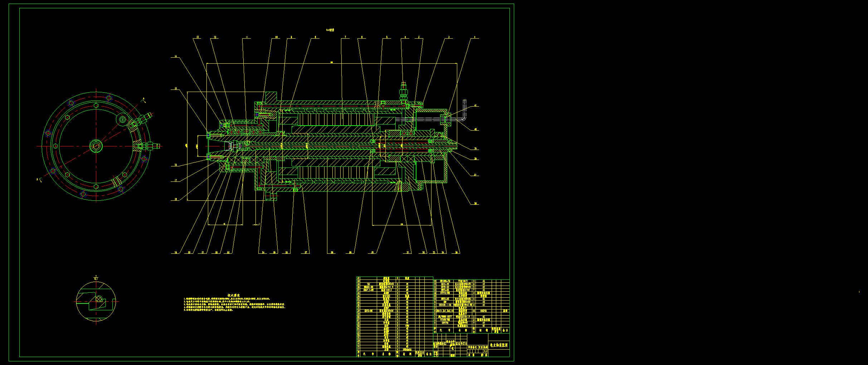Click part balloon number 13 at top
This screenshot has width=868, height=365.
(x=198, y=37)
